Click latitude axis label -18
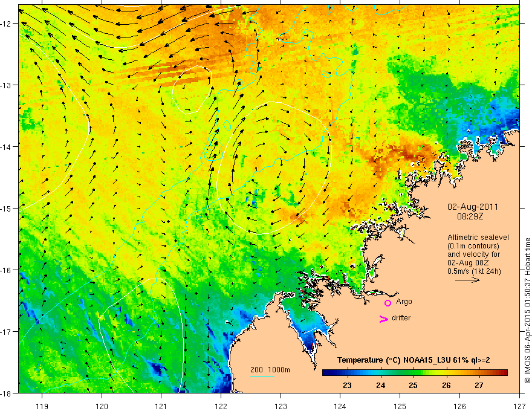 click(x=6, y=393)
